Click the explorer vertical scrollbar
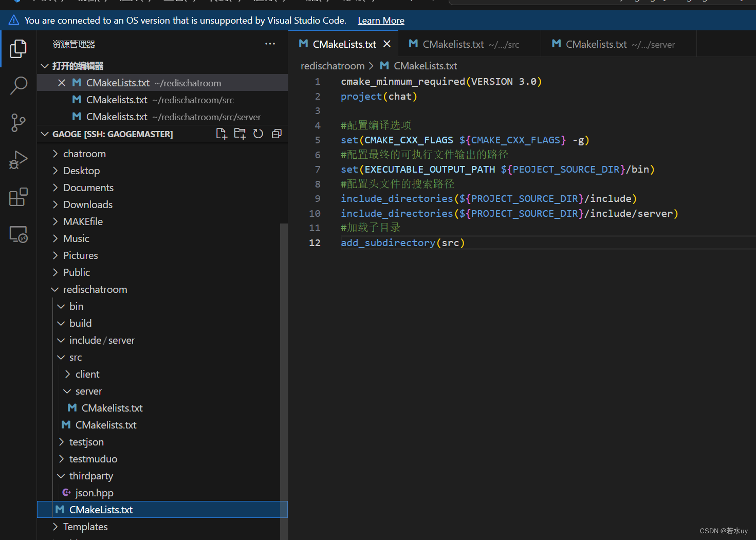This screenshot has height=540, width=756. pos(284,381)
